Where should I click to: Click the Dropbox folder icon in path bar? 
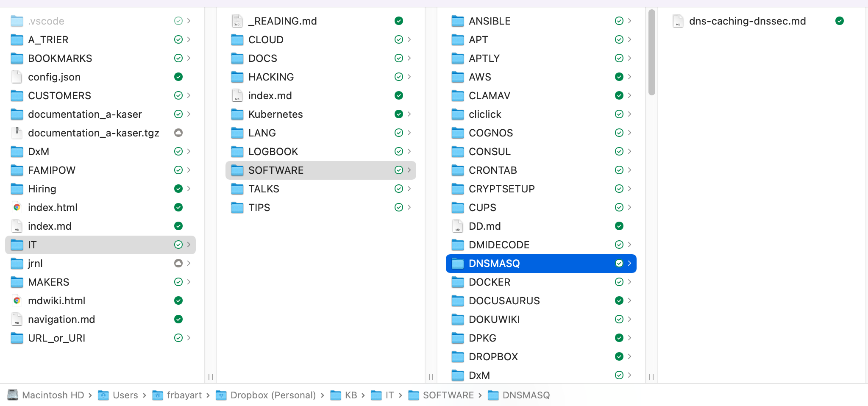[x=221, y=395]
